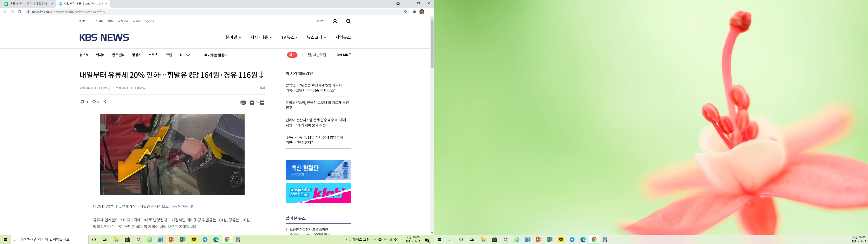Open the 재난포털 link
Image resolution: width=868 pixels, height=244 pixels.
pyautogui.click(x=317, y=55)
